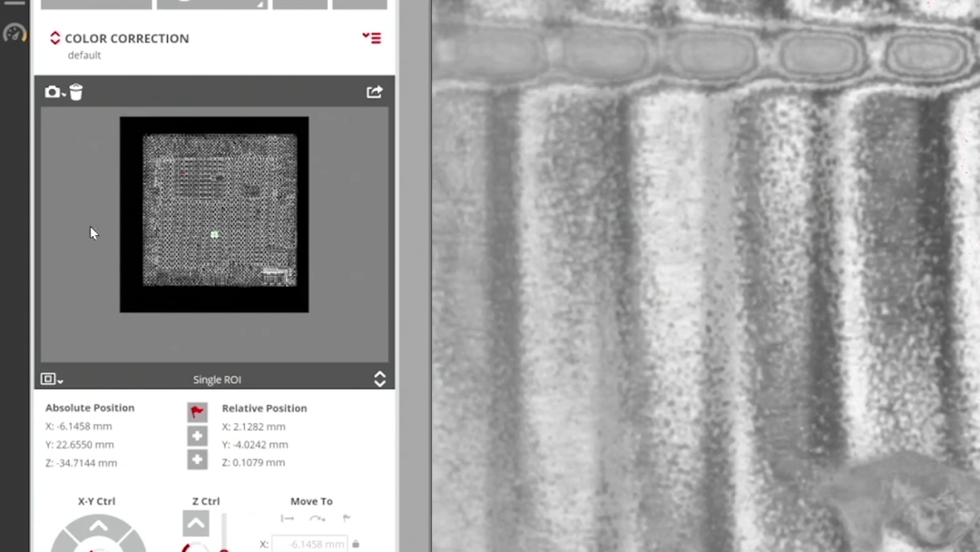Click the Relative Position Z value 0.1079 mm
The height and width of the screenshot is (552, 980).
253,463
